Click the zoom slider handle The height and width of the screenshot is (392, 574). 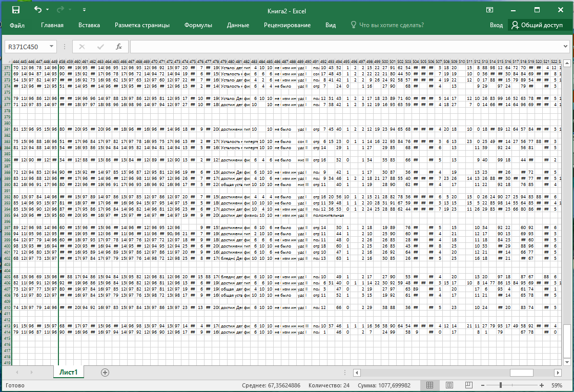502,385
